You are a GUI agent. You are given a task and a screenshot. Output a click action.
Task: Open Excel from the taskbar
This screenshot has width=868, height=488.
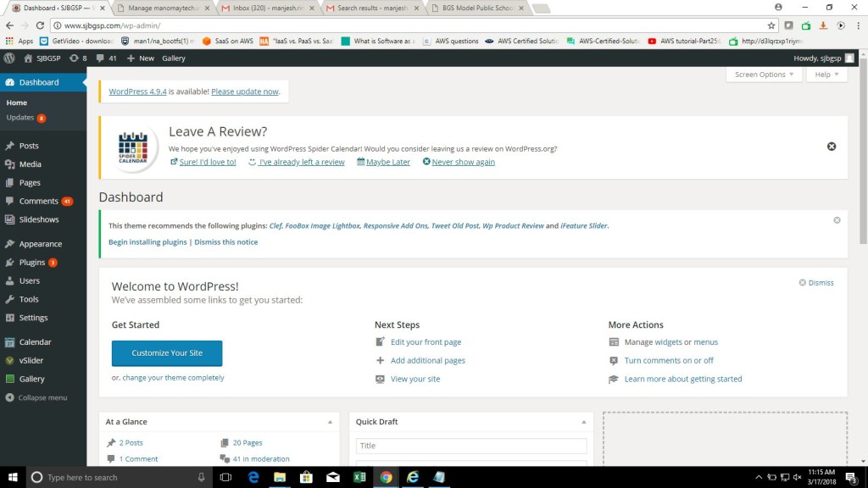[359, 477]
